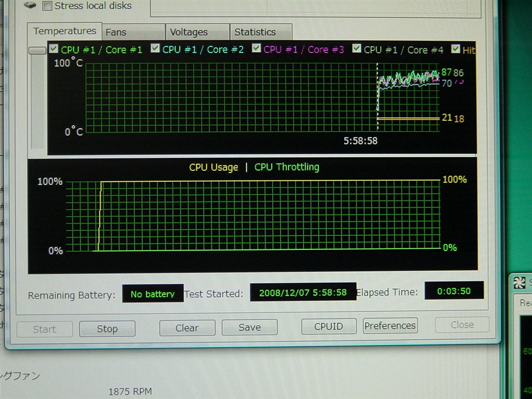
Task: Click the fan icon of the background window
Action: (520, 282)
